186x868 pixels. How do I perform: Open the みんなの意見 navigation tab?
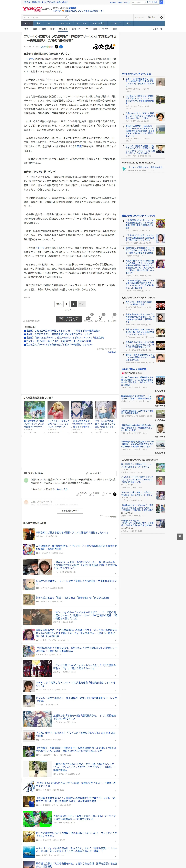click(99, 24)
